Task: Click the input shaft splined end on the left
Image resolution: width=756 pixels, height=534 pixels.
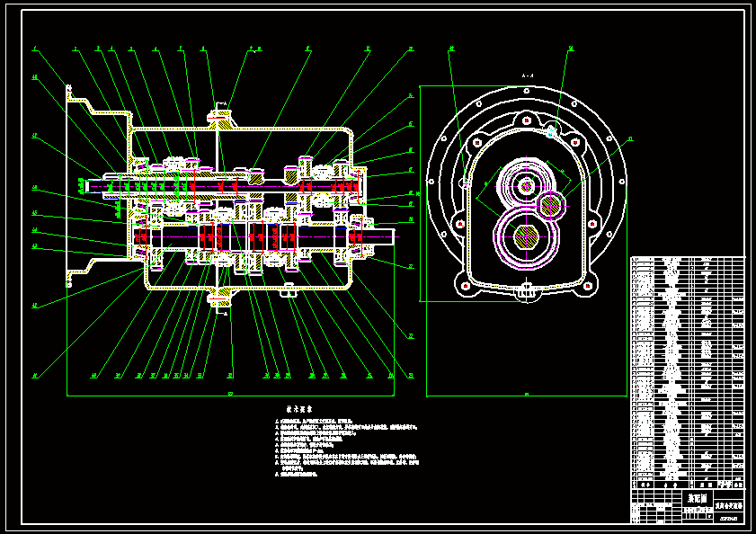Action: point(92,185)
